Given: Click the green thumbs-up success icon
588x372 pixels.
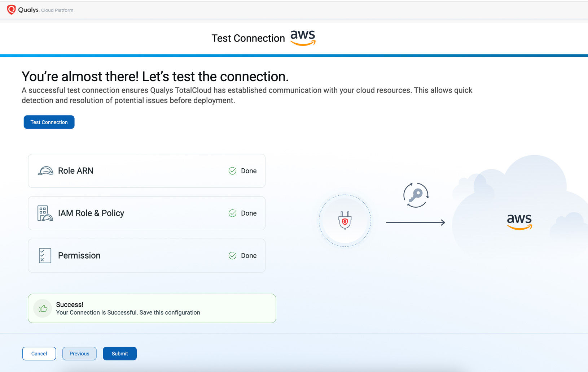Looking at the screenshot, I should coord(43,308).
